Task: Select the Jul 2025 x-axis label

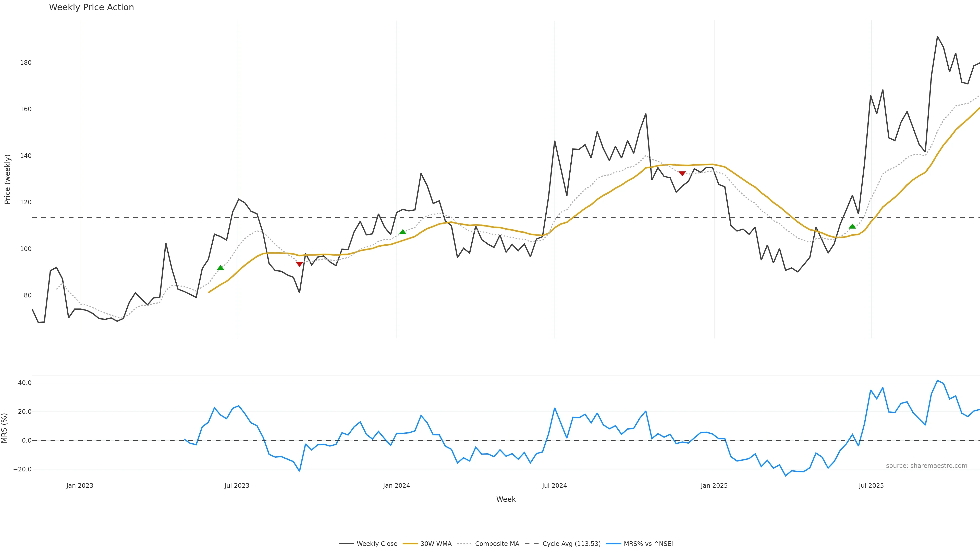Action: [871, 486]
